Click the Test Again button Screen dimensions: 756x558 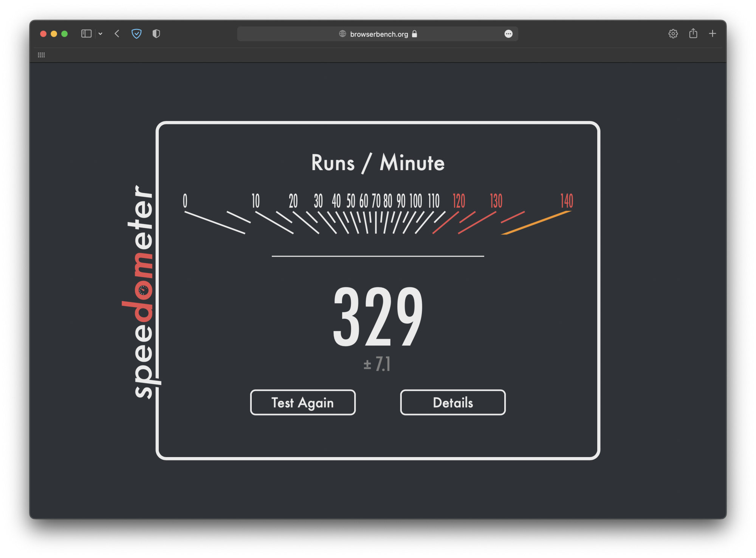303,403
